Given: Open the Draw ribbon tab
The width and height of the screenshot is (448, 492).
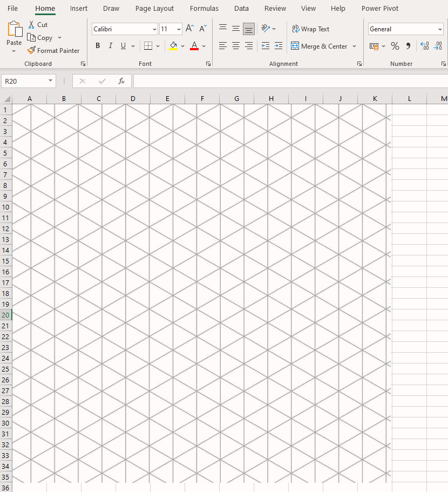Looking at the screenshot, I should [111, 8].
